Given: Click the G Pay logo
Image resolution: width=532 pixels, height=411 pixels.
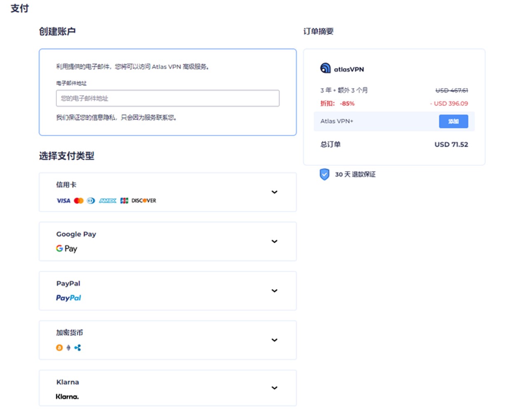Looking at the screenshot, I should point(67,249).
